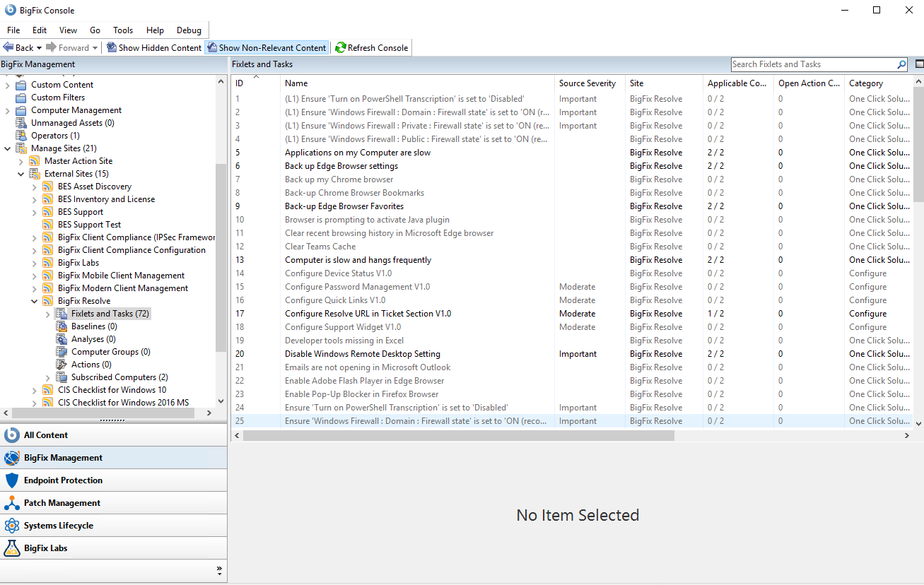Toggle Show Hidden Content
This screenshot has width=924, height=585.
tap(154, 47)
